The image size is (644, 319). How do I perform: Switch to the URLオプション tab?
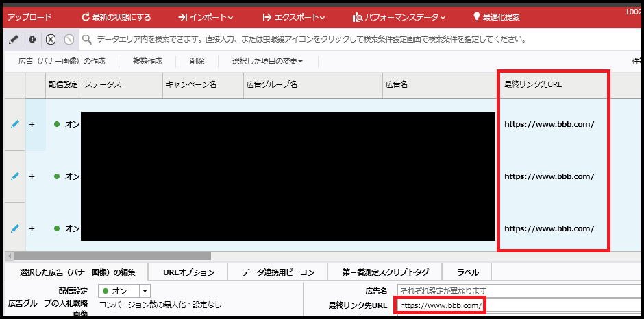(x=188, y=272)
